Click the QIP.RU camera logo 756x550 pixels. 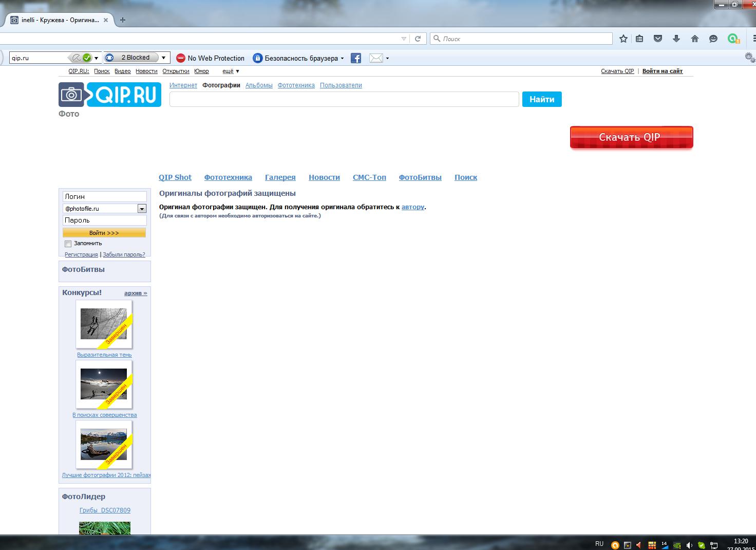click(110, 95)
